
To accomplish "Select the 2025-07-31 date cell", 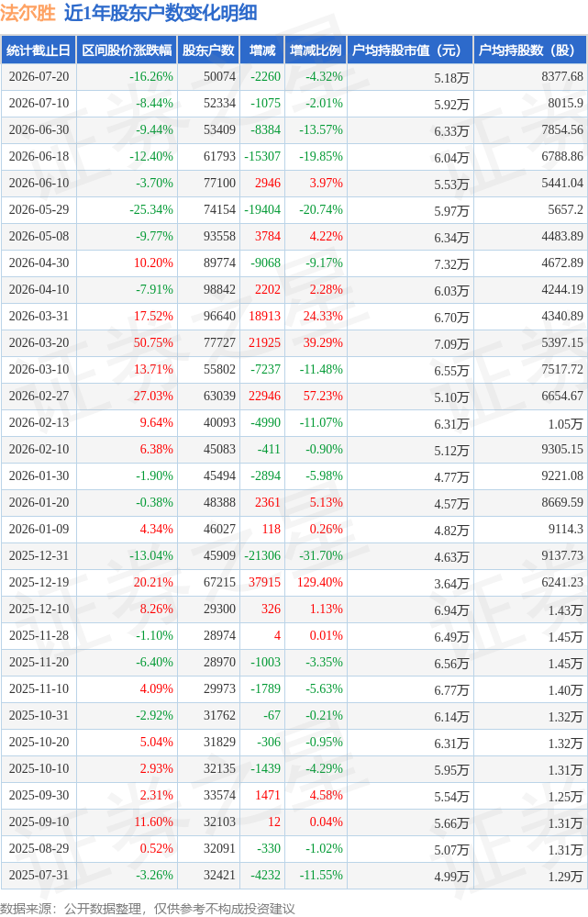I will [x=39, y=876].
